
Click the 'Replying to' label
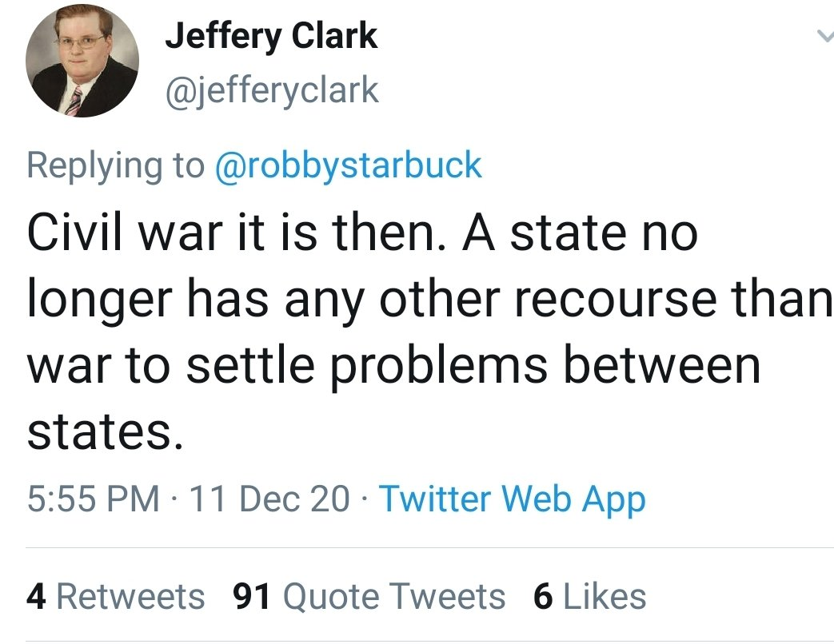tap(115, 165)
